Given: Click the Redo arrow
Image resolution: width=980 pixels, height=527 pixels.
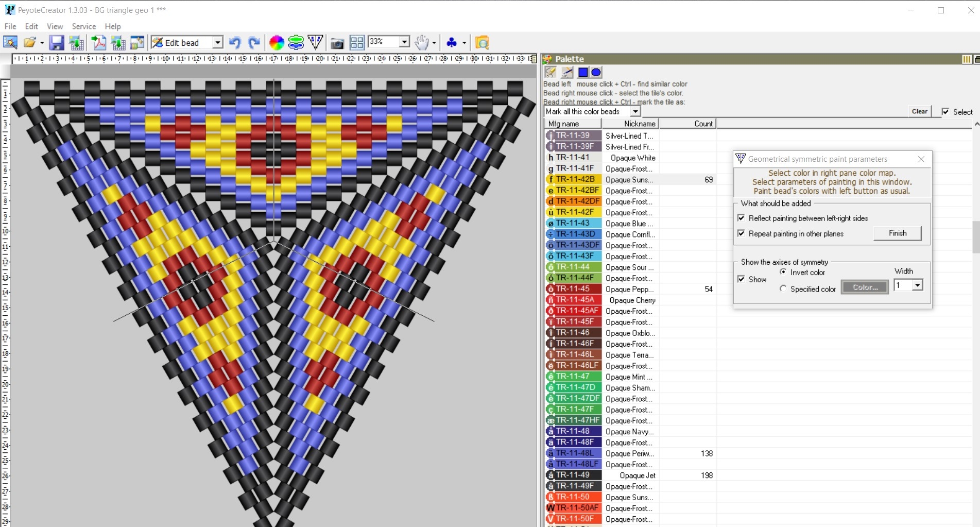Looking at the screenshot, I should pos(253,43).
